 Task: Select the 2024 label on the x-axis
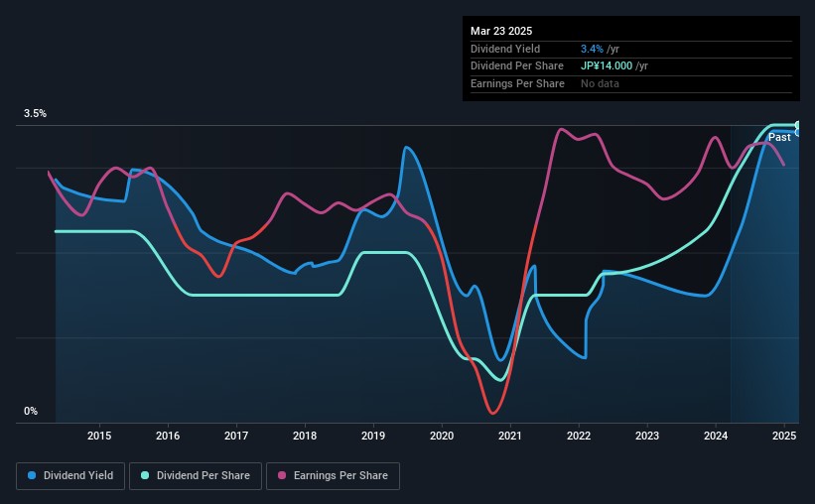[716, 436]
